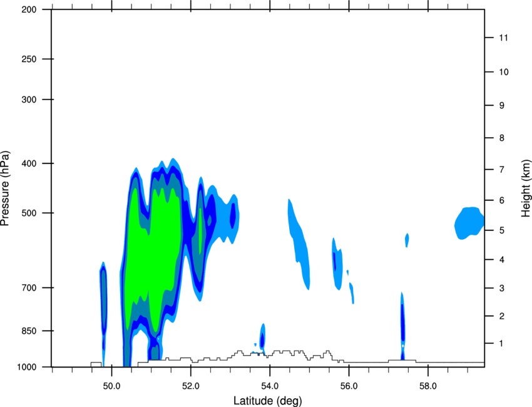Pick the 3 km height label
Screen dimensions: 532x407
click(x=502, y=288)
